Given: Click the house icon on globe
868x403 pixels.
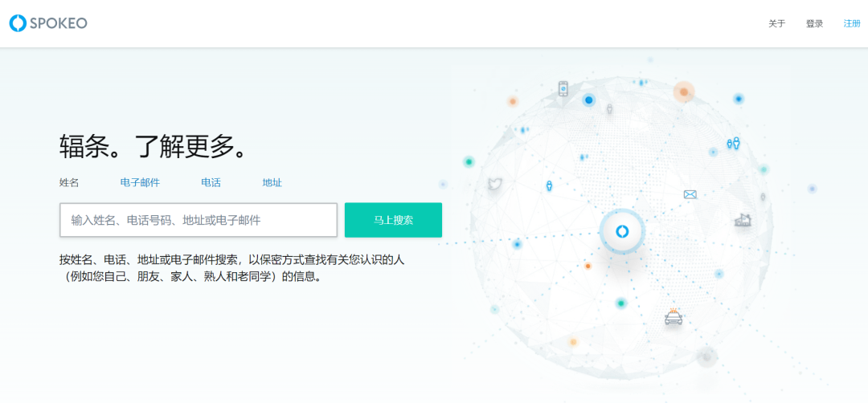Looking at the screenshot, I should pyautogui.click(x=742, y=220).
